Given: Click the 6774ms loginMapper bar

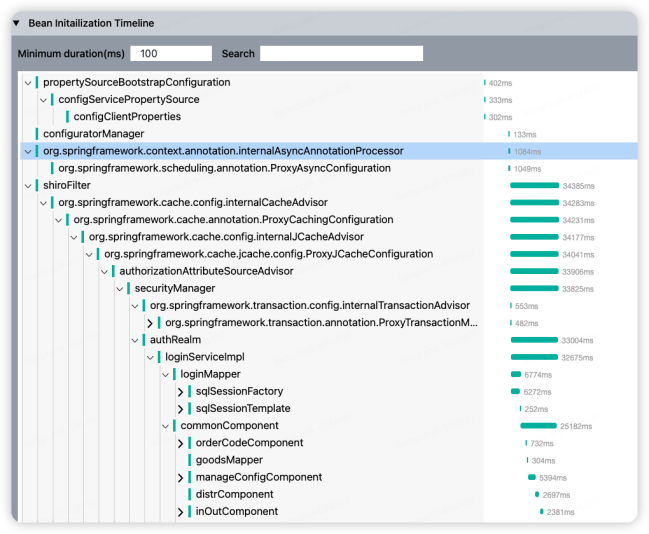Looking at the screenshot, I should (516, 374).
